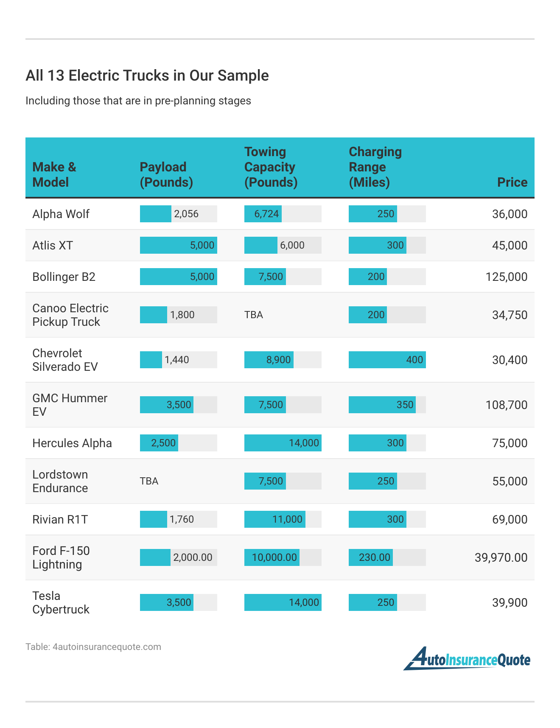Click Hercules Alpha towing capacity bar

pyautogui.click(x=283, y=443)
